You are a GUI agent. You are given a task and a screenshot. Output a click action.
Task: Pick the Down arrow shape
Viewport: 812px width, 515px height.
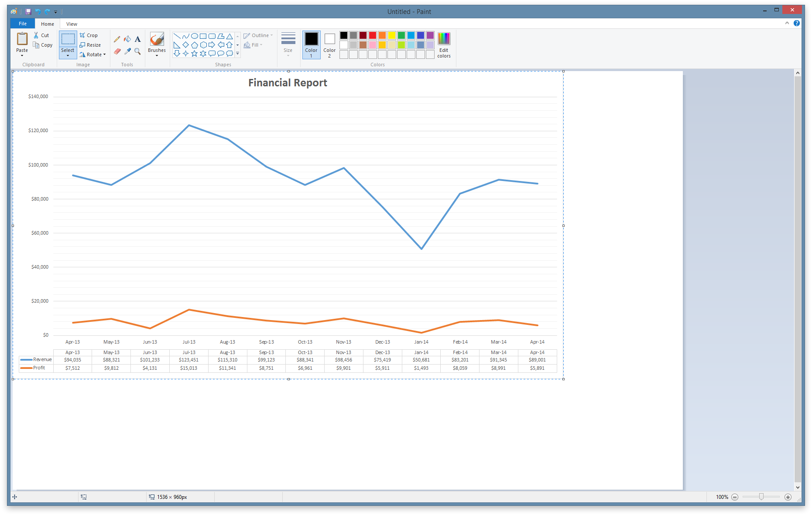177,54
